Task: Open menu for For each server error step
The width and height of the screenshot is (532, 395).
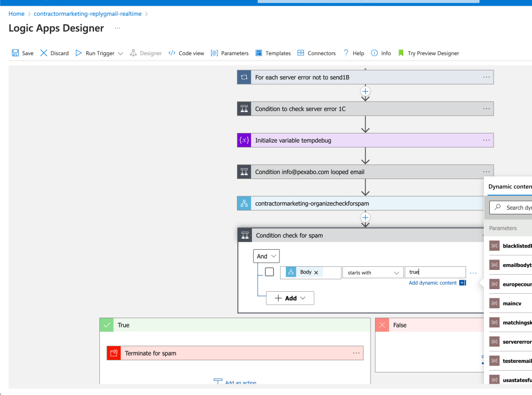Action: pos(486,77)
